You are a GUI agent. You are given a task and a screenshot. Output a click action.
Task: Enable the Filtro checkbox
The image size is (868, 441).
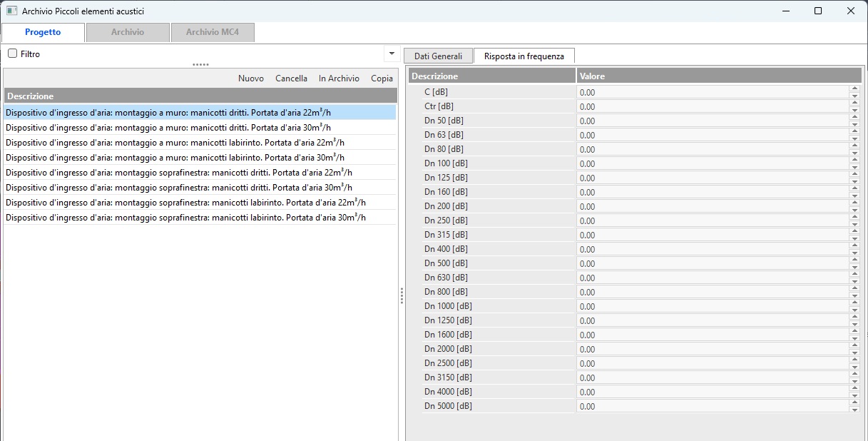12,54
